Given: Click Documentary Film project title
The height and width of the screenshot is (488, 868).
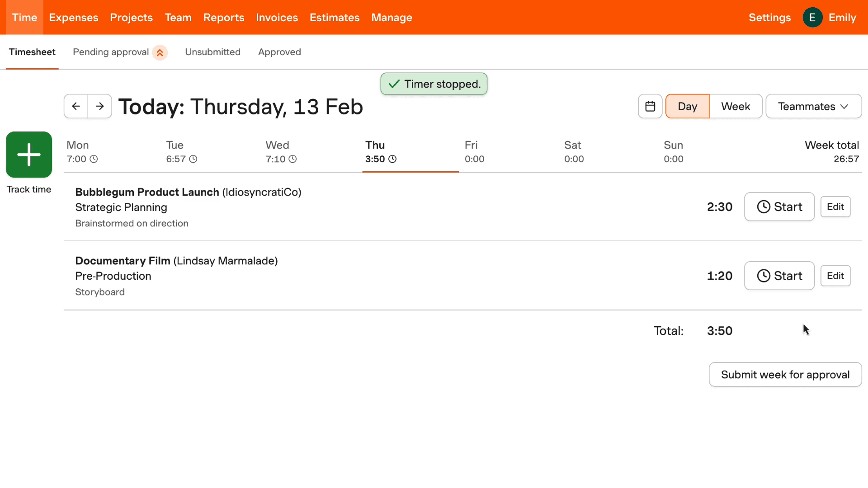Looking at the screenshot, I should pyautogui.click(x=123, y=261).
